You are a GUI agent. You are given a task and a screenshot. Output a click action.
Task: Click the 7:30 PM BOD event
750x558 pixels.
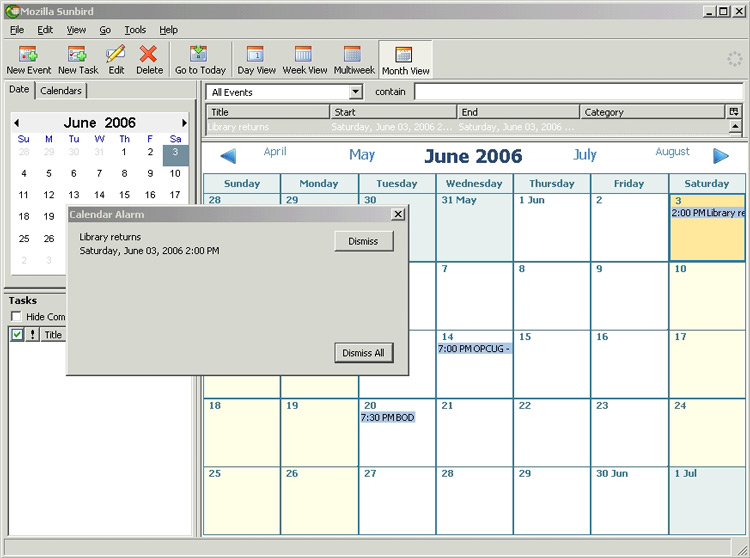[388, 418]
